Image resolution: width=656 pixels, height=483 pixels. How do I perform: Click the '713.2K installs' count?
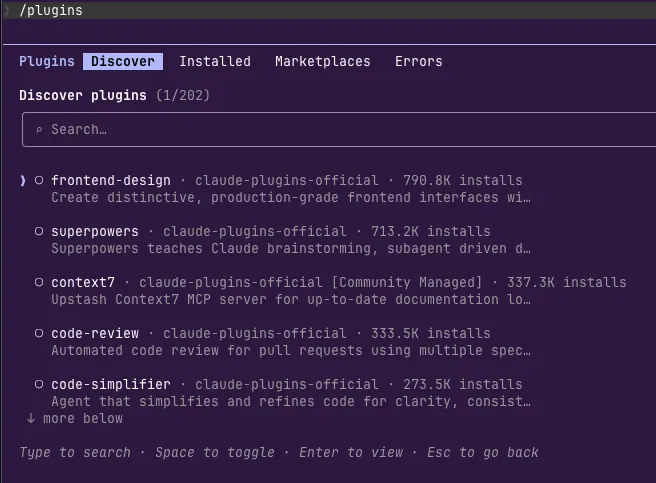431,231
